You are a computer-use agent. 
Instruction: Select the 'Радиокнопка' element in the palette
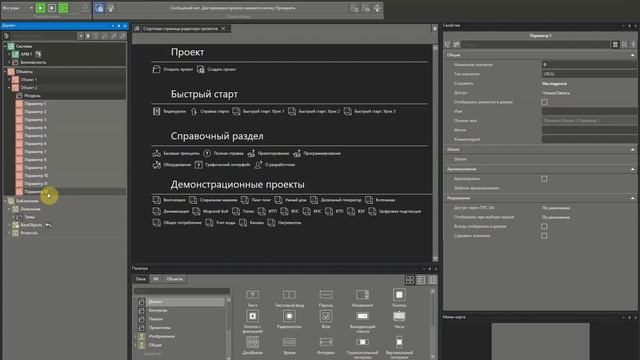point(289,319)
